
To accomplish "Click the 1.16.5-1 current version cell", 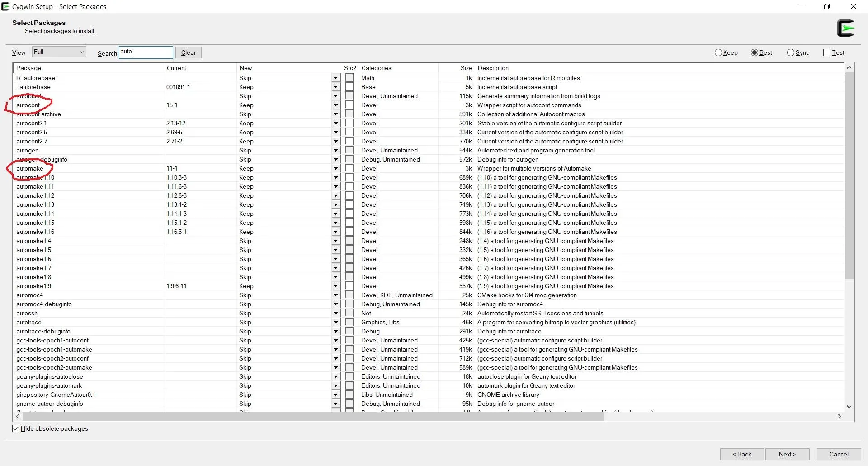I will point(176,232).
